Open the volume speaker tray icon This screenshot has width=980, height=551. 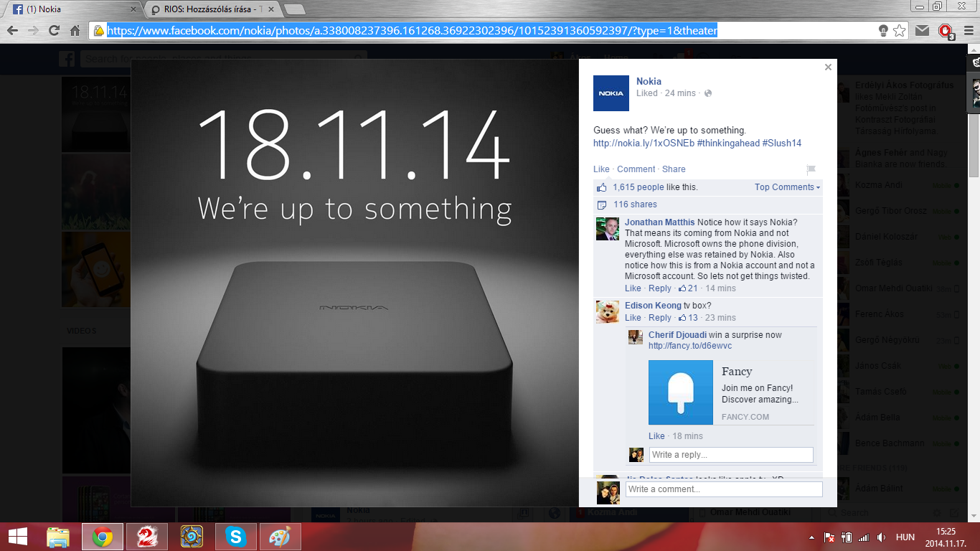tap(881, 537)
